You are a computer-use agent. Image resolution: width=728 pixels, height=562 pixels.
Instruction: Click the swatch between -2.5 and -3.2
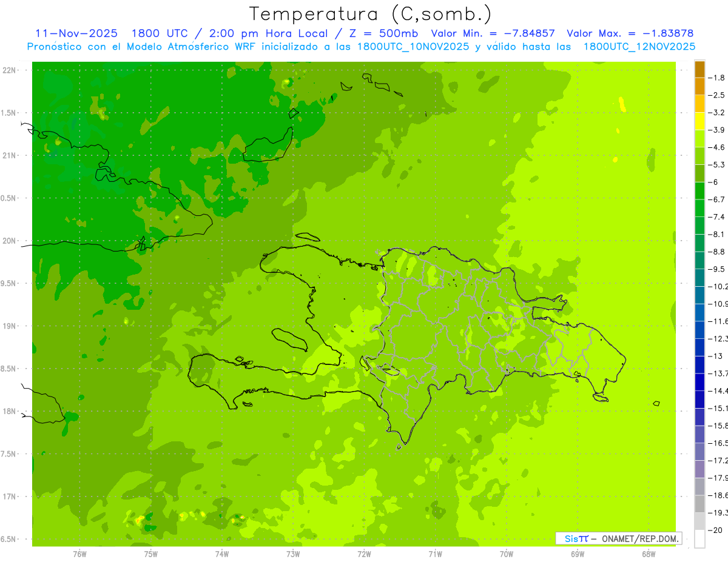point(699,104)
